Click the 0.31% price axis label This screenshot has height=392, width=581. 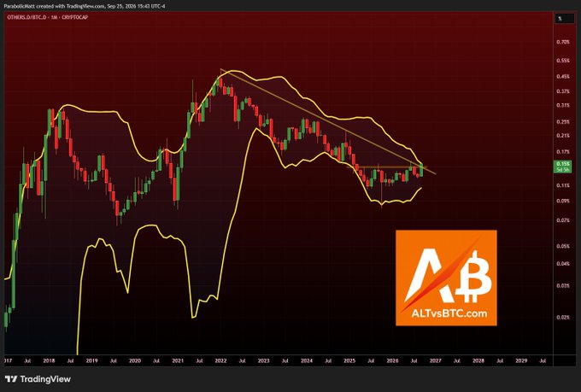(563, 105)
